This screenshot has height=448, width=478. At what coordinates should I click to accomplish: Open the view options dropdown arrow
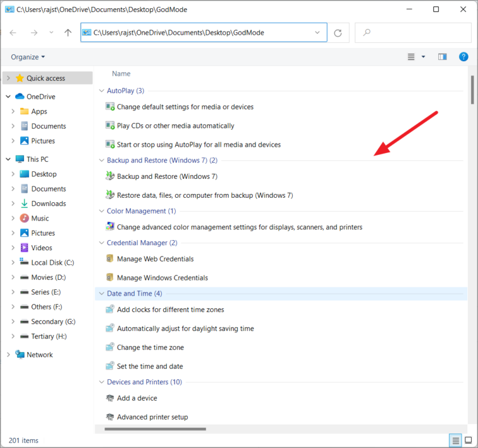[x=423, y=57]
